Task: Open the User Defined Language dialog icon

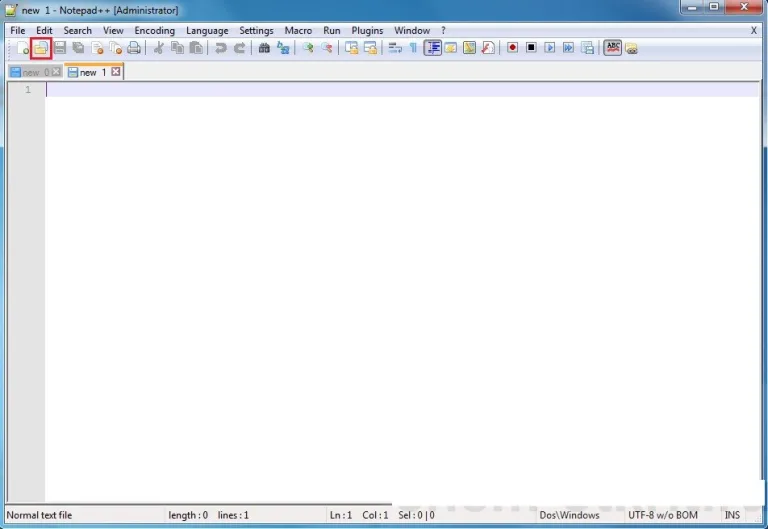Action: (451, 48)
